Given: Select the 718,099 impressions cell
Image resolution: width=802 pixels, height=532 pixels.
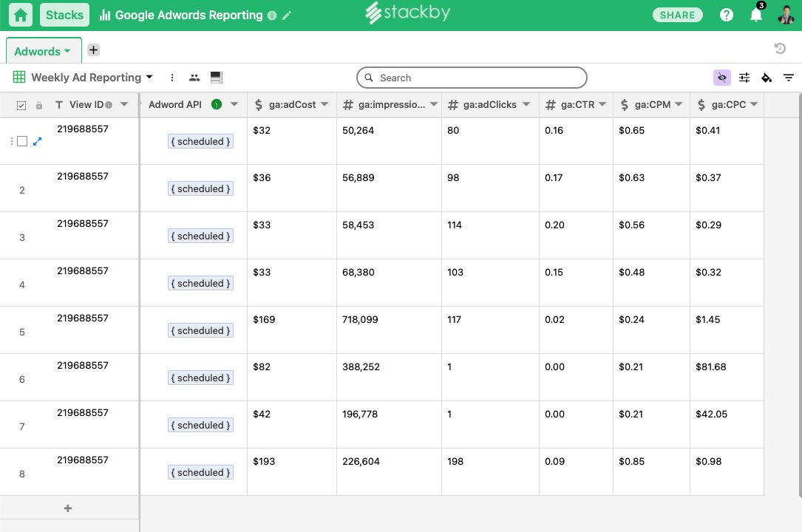Looking at the screenshot, I should click(389, 330).
